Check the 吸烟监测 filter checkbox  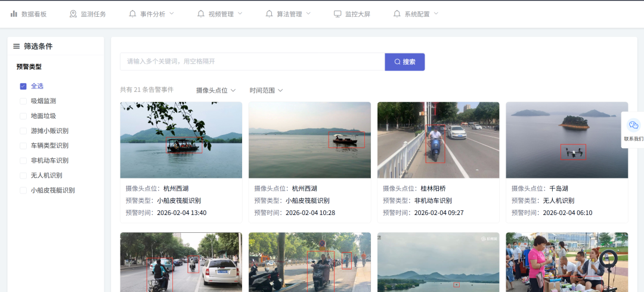[23, 101]
